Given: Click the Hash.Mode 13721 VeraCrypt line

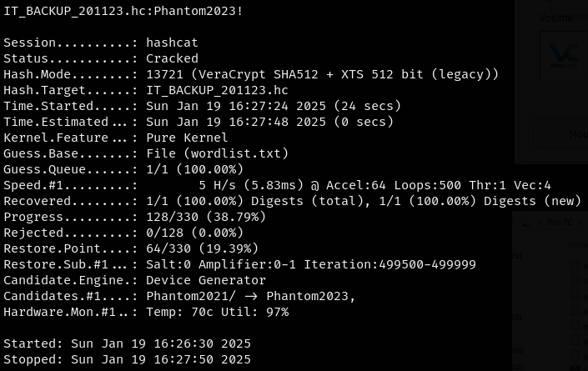Looking at the screenshot, I should point(251,74).
